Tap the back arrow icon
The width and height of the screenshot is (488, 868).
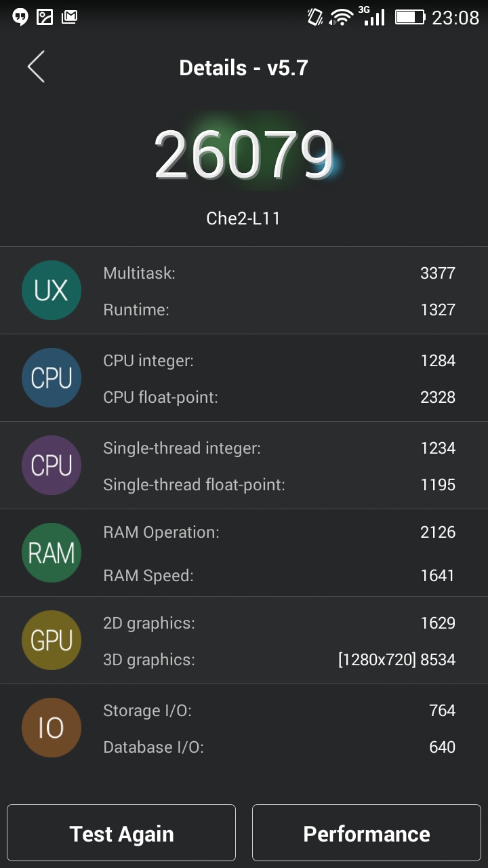(x=36, y=67)
